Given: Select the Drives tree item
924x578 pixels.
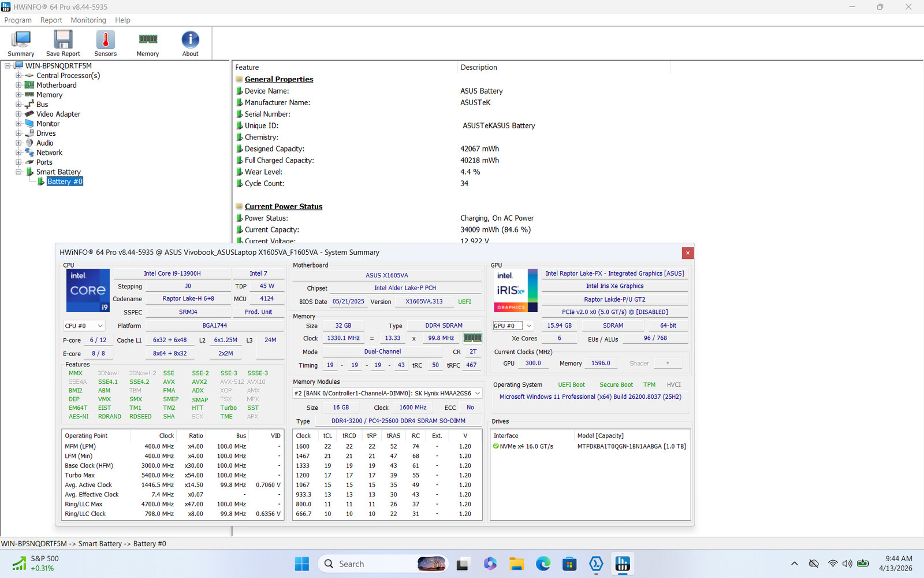Looking at the screenshot, I should coord(46,134).
